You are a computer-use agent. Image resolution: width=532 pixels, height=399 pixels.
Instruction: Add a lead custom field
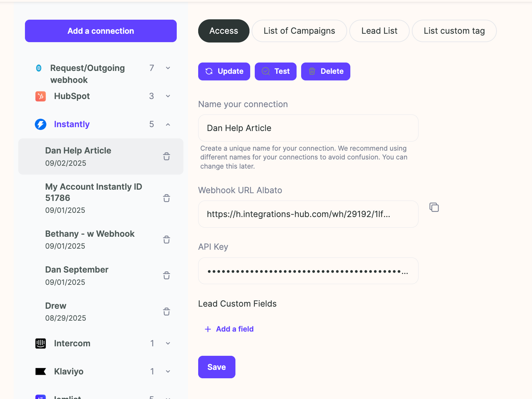[229, 329]
